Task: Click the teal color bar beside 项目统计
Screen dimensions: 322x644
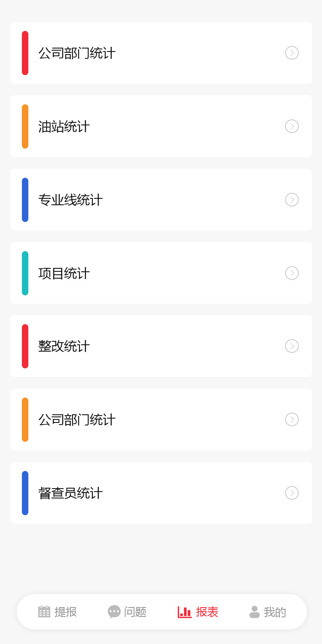Action: click(x=25, y=273)
